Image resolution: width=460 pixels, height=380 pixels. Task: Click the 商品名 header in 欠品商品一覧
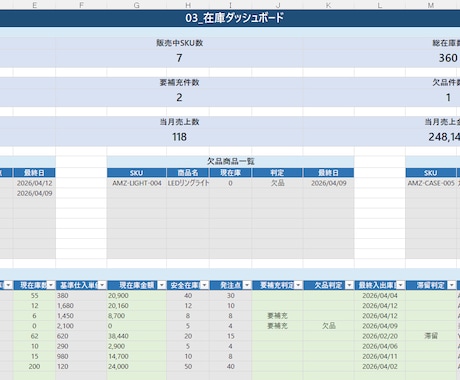188,173
